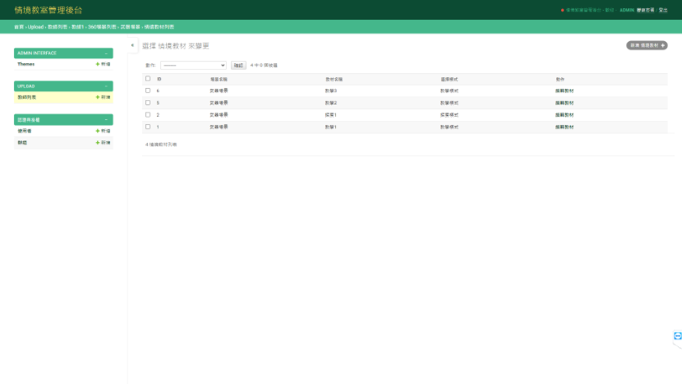
Task: Click the ID value 6 cell
Action: tap(158, 91)
